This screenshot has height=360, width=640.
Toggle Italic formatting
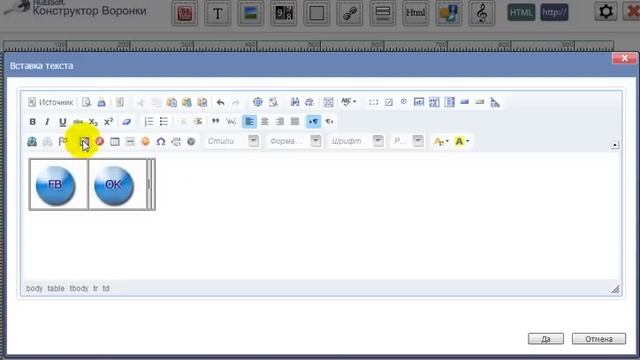click(47, 122)
